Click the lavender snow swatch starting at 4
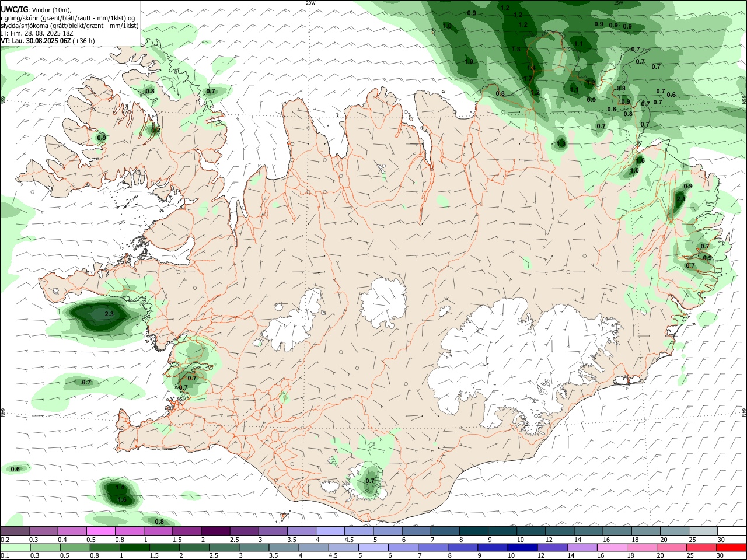This screenshot has width=747, height=560. pyautogui.click(x=329, y=531)
